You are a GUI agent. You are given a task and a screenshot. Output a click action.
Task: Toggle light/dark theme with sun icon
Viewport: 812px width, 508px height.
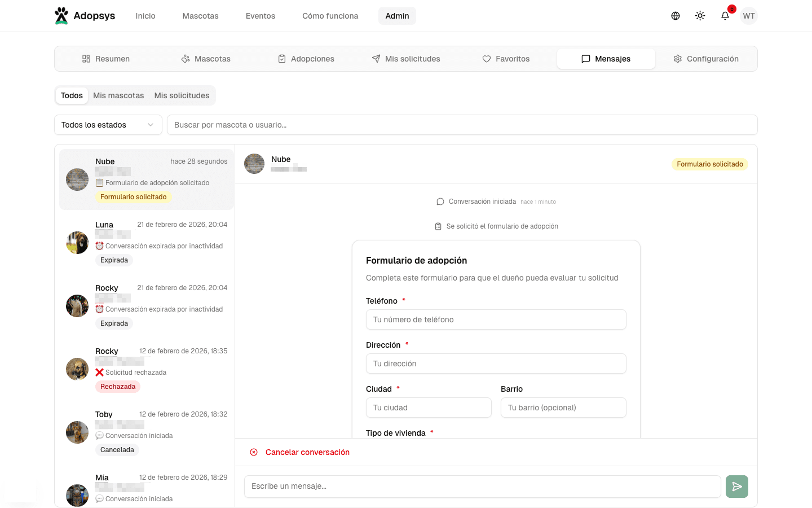[700, 15]
